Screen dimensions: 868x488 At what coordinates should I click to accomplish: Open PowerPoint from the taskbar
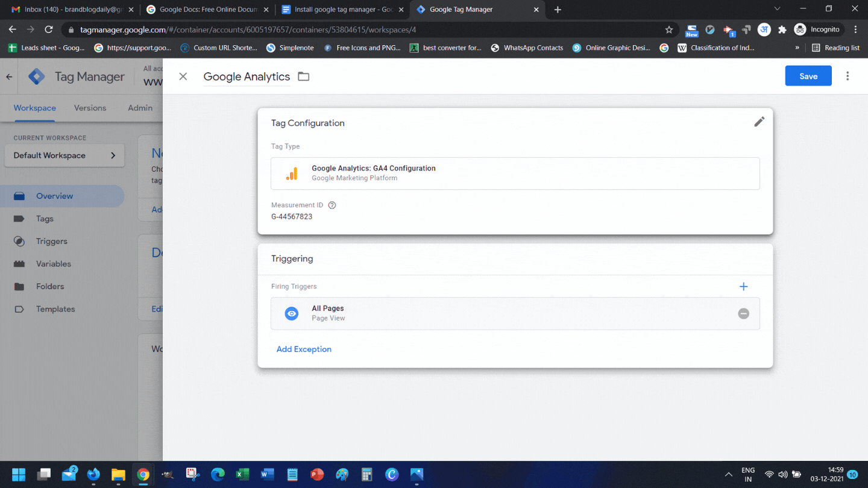click(x=317, y=475)
